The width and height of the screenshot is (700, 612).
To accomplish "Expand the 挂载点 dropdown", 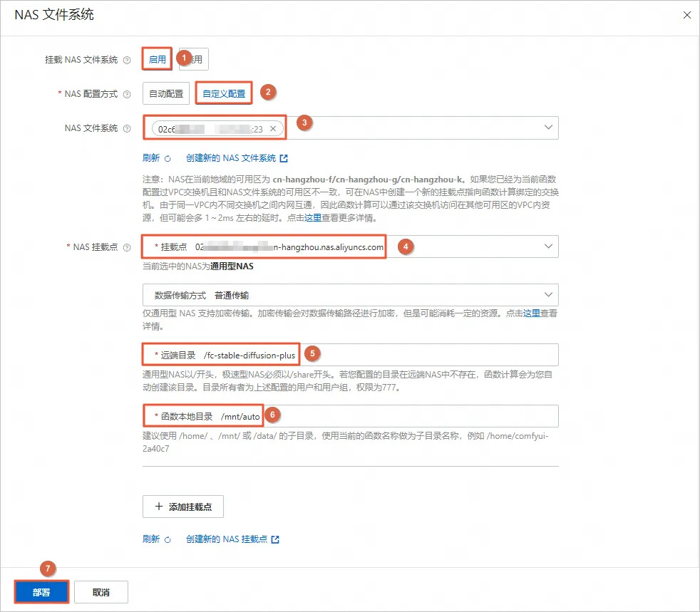I will [x=548, y=247].
